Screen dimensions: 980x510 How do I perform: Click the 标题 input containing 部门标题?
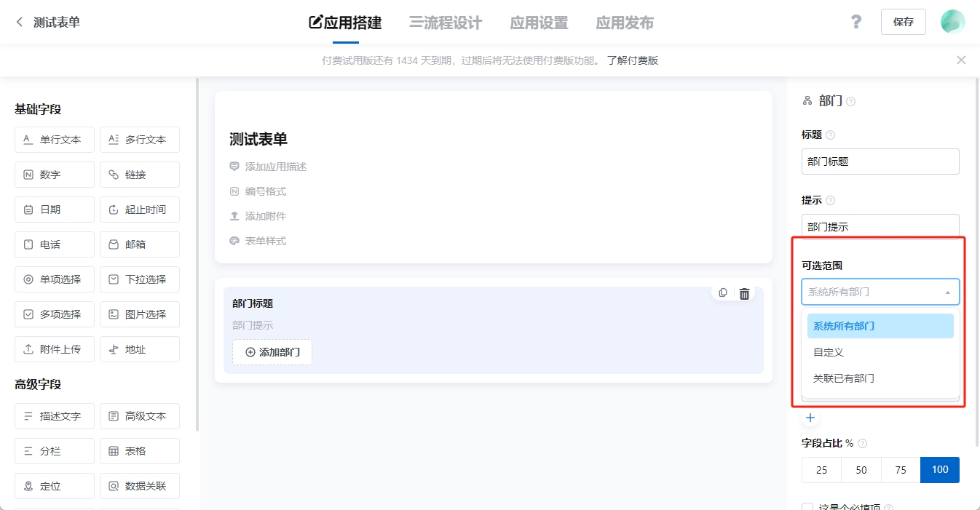880,162
